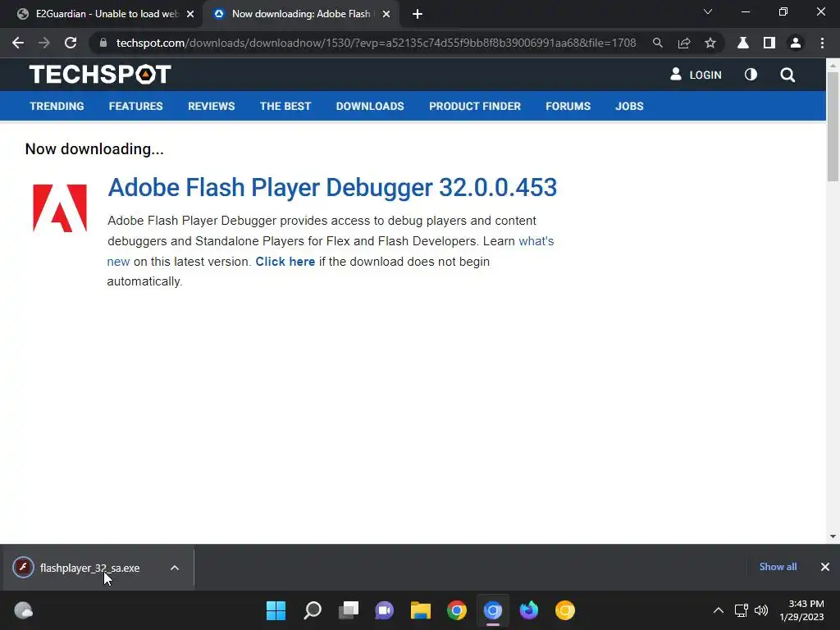Toggle TechSpot dark mode
Viewport: 840px width, 630px height.
[751, 75]
